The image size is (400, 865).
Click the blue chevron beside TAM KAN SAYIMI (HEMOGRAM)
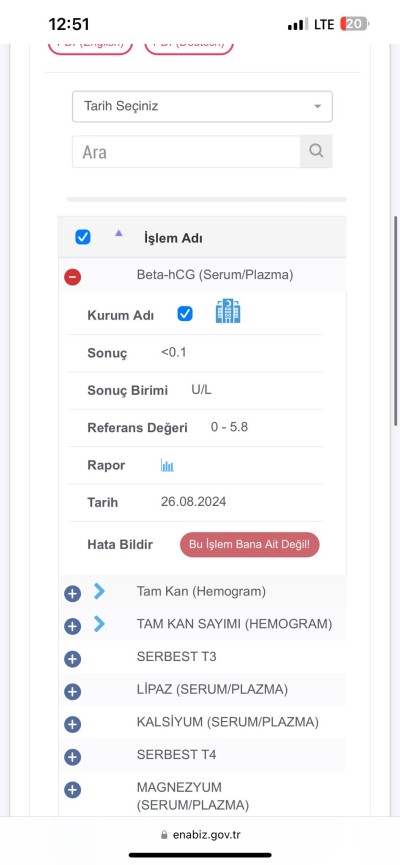point(99,624)
